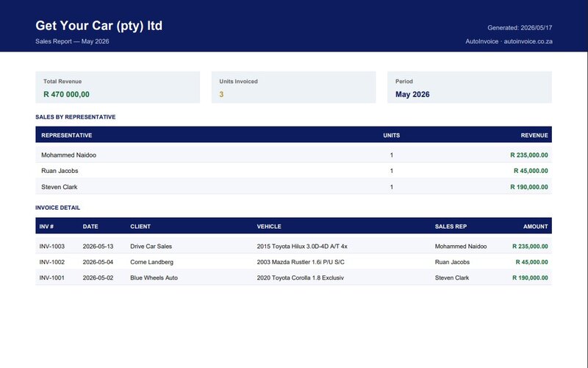The width and height of the screenshot is (588, 368).
Task: Click the units count in Mohammed Naidoo's row
Action: pos(392,155)
